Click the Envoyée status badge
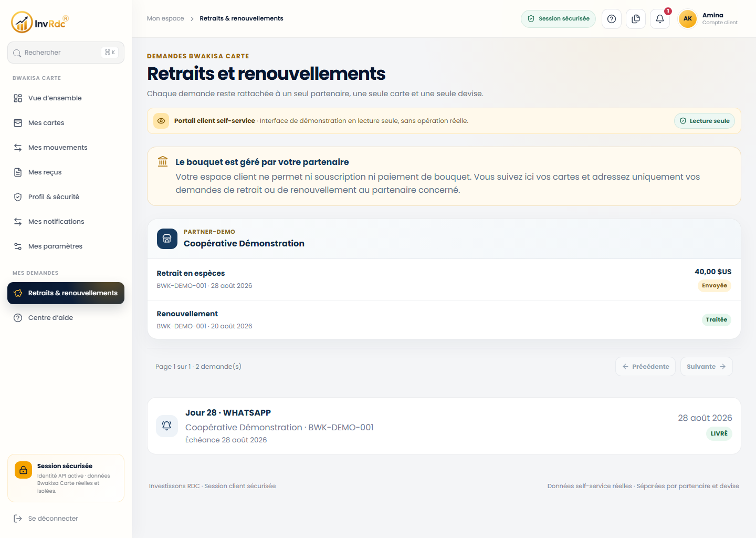The height and width of the screenshot is (538, 756). [x=715, y=286]
